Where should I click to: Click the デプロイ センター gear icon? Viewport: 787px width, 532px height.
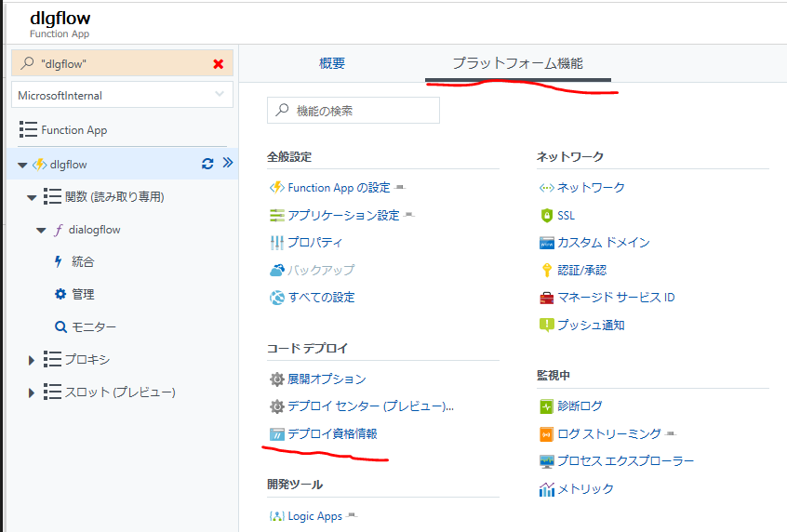tap(277, 406)
